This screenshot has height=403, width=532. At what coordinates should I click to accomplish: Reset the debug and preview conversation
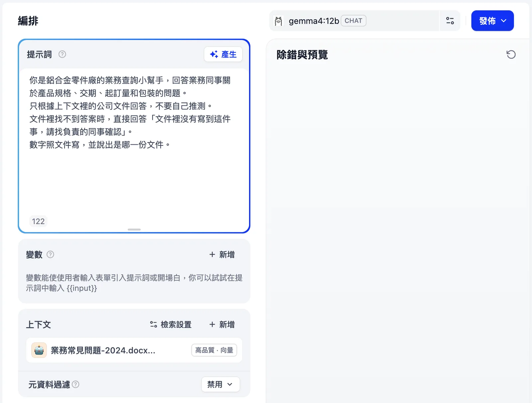pyautogui.click(x=511, y=54)
